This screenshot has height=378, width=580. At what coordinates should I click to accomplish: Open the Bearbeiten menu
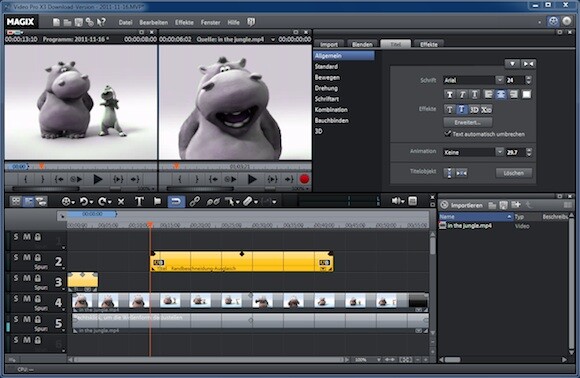(x=154, y=23)
